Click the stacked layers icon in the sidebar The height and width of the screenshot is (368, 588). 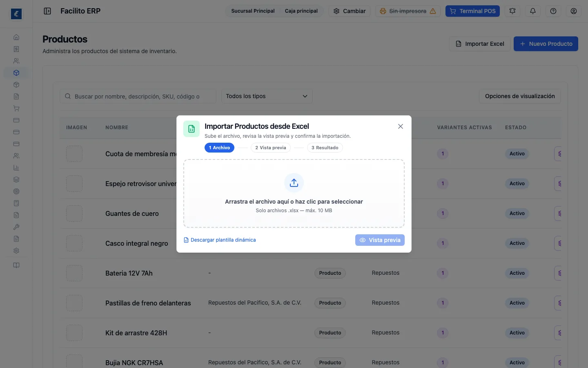pos(16,180)
